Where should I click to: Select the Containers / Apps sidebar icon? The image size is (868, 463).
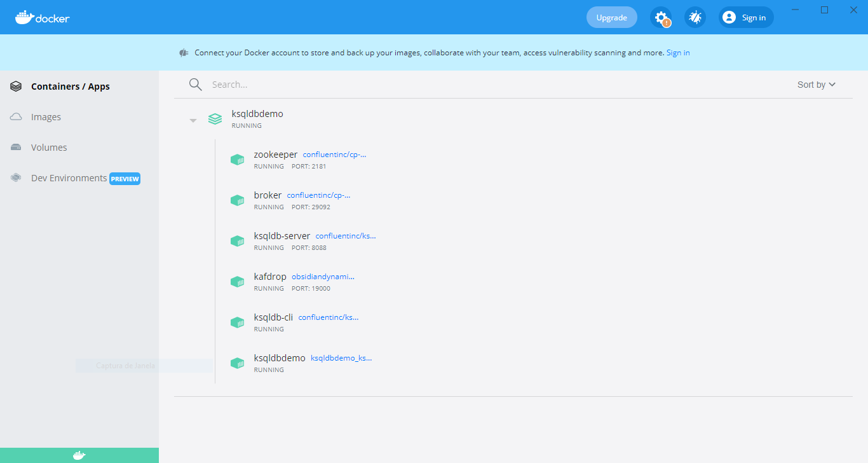pos(16,86)
